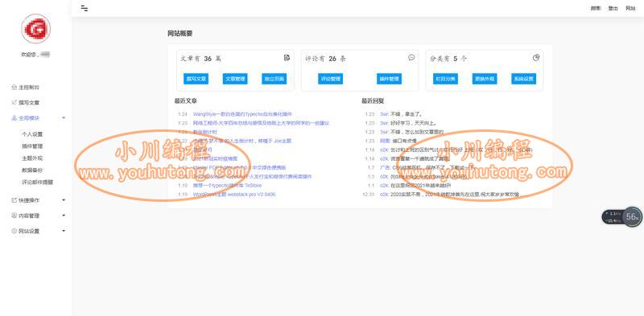Click the 最近文章 section heading
The image size is (644, 316).
(x=186, y=101)
